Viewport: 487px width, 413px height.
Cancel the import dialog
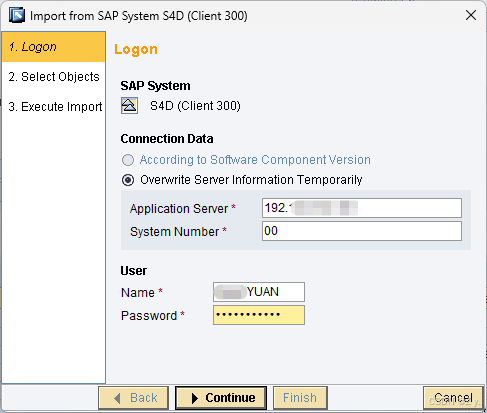(453, 398)
